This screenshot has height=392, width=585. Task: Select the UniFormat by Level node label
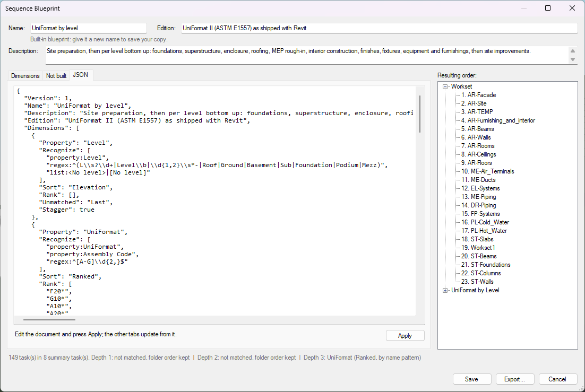click(x=475, y=290)
